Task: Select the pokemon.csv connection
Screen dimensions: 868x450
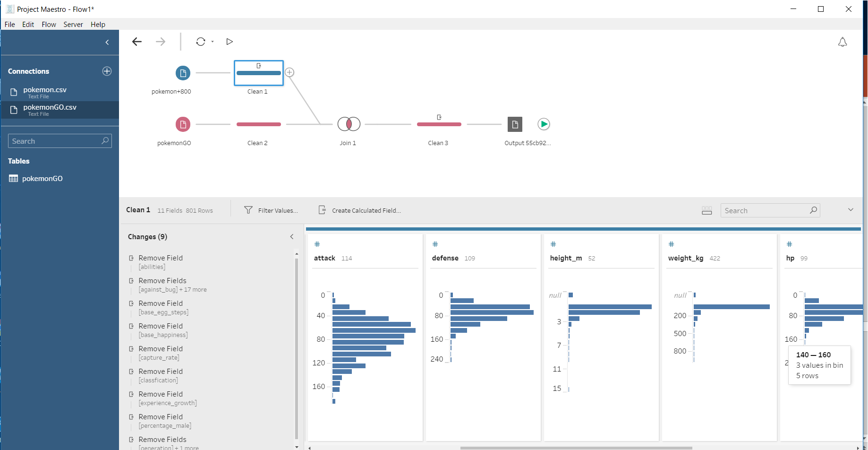Action: point(60,92)
